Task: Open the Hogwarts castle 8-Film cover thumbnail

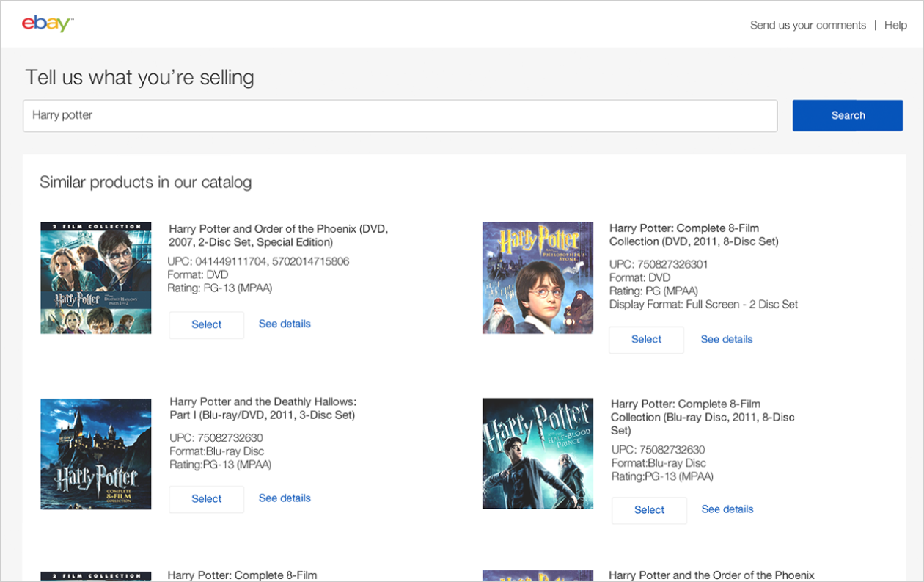Action: tap(96, 454)
